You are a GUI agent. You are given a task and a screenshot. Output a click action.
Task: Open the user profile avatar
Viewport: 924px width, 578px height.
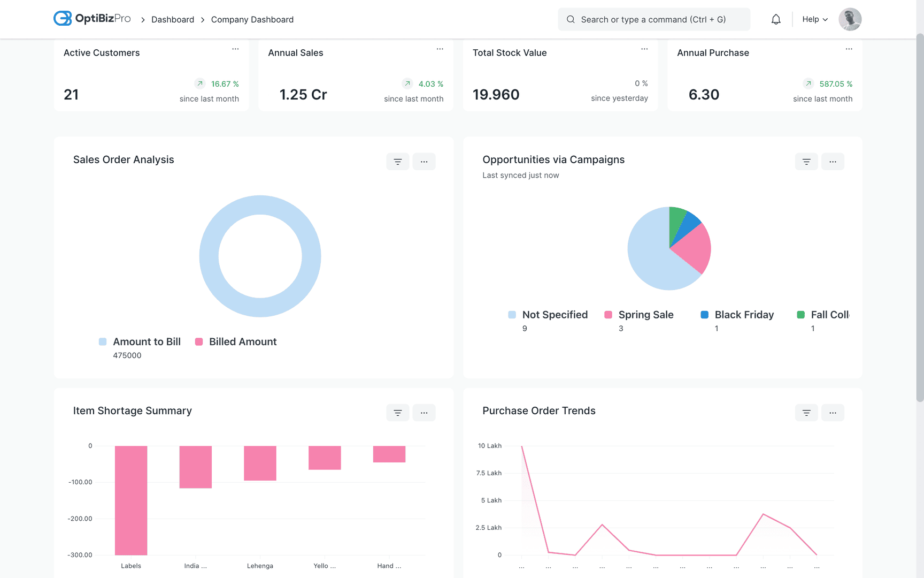[x=850, y=19]
